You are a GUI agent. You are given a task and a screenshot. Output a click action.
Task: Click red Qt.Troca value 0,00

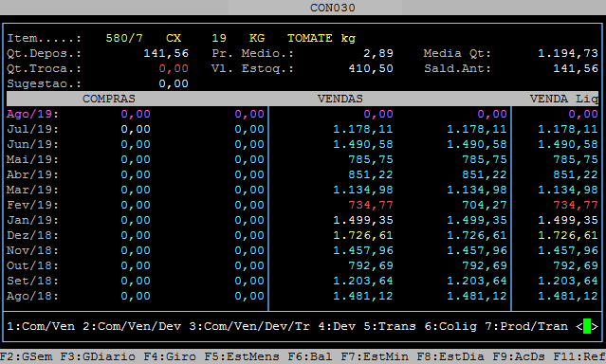point(174,69)
